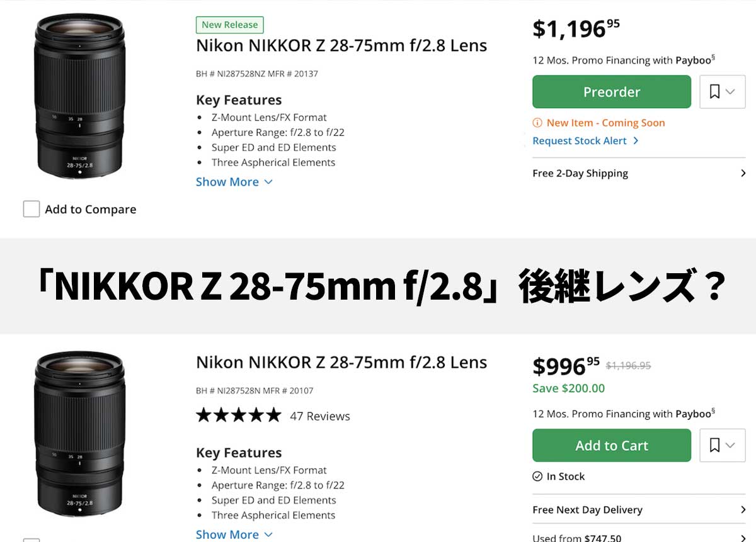Expand Show More on the New Release lens
The image size is (756, 542).
(234, 182)
